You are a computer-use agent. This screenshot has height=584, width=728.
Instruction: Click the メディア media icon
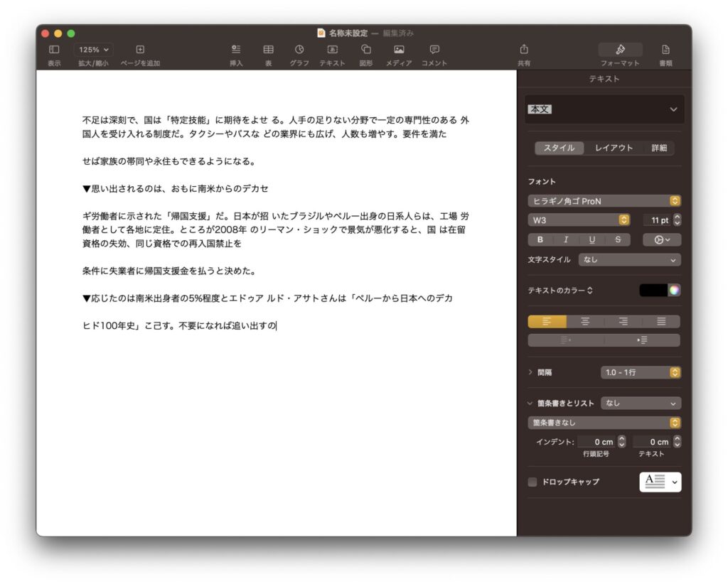pyautogui.click(x=399, y=50)
